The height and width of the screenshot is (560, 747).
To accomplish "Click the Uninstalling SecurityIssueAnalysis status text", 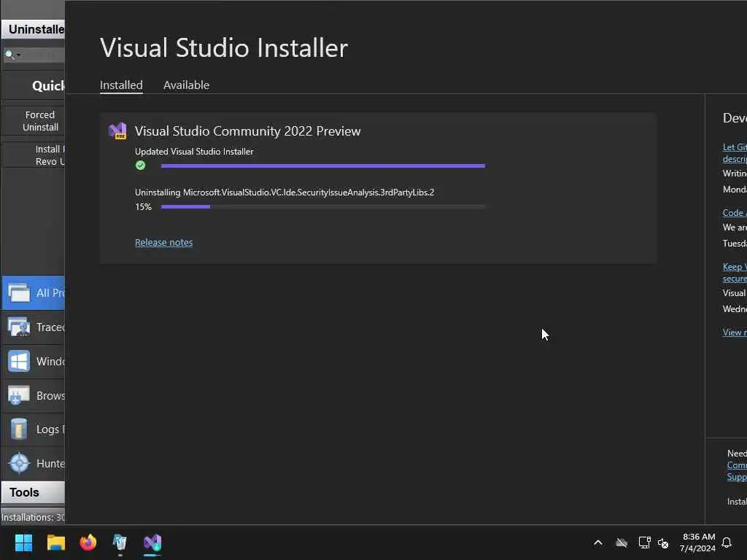I will [x=285, y=192].
